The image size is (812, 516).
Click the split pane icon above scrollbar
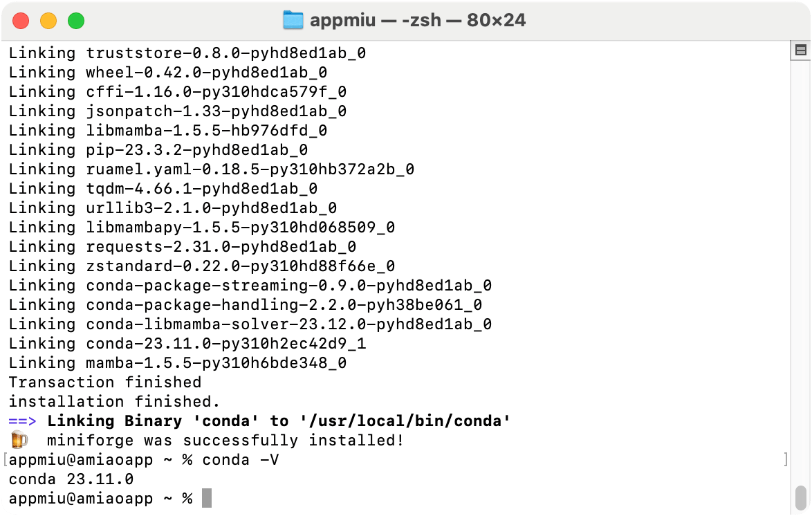point(800,50)
